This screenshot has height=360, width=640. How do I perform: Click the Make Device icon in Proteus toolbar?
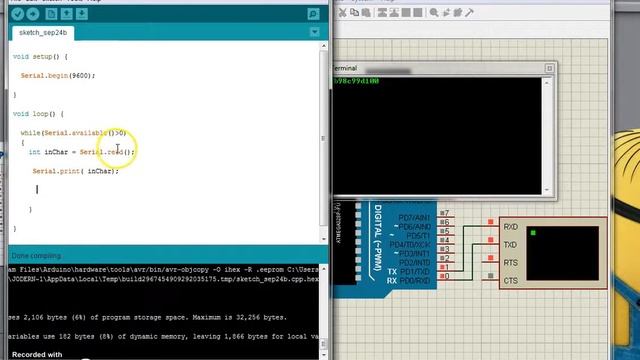tap(446, 13)
